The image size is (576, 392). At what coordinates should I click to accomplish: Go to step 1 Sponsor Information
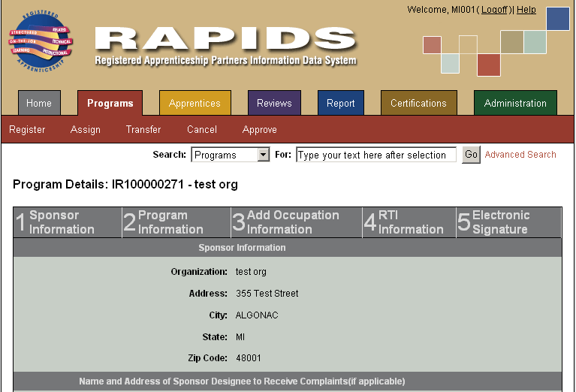[x=68, y=222]
